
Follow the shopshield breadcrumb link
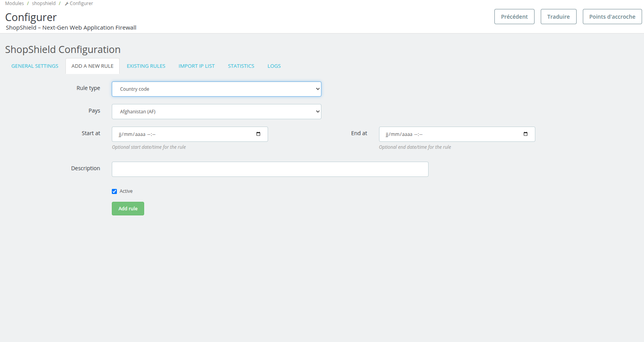point(44,4)
